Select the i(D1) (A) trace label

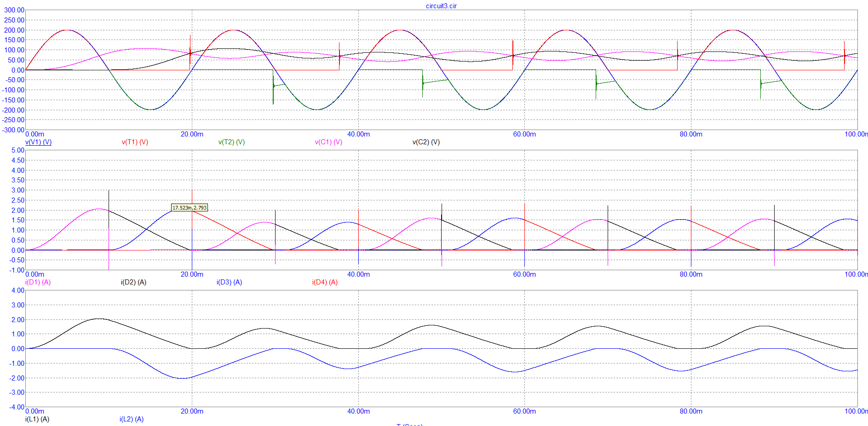(x=38, y=282)
